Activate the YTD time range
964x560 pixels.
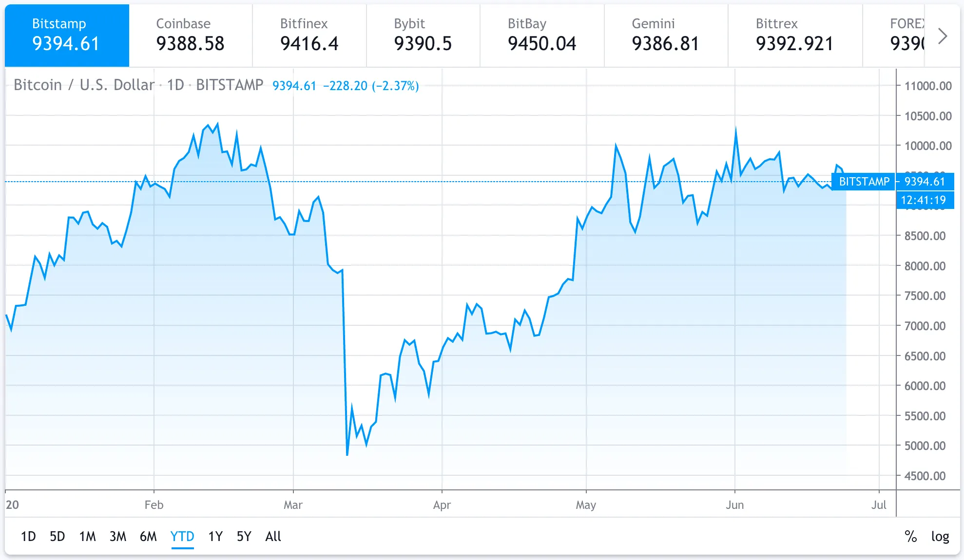click(182, 536)
